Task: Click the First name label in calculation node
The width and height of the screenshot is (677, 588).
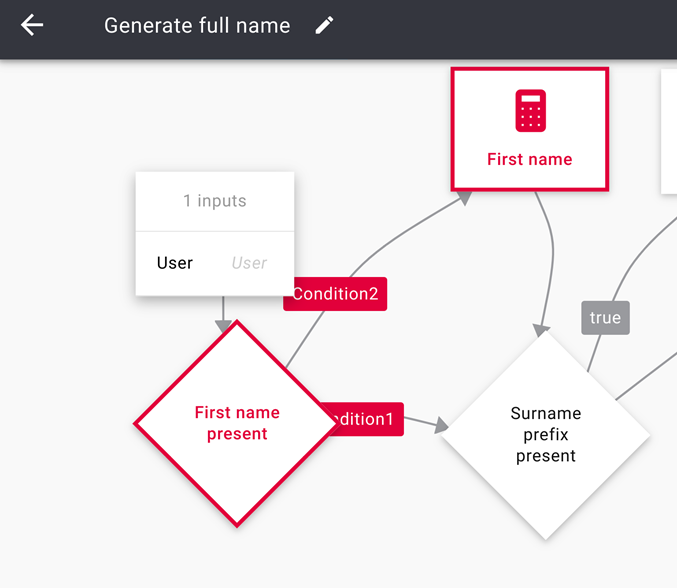Action: pyautogui.click(x=530, y=159)
